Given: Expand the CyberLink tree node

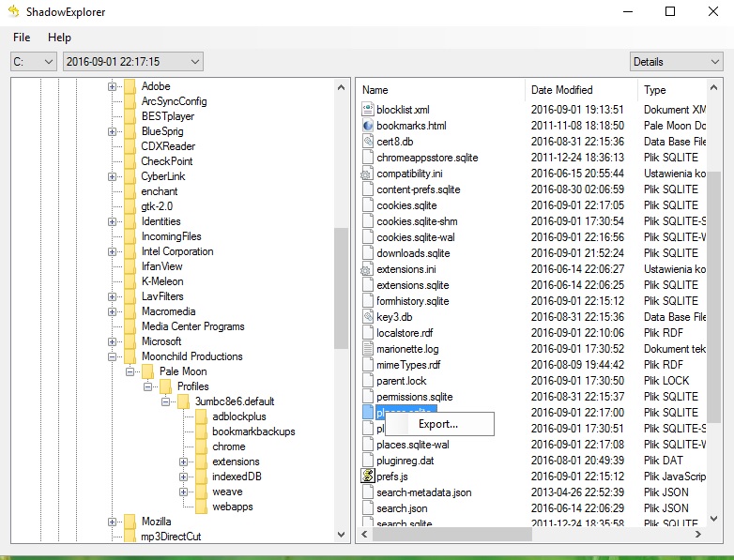Looking at the screenshot, I should click(x=112, y=176).
